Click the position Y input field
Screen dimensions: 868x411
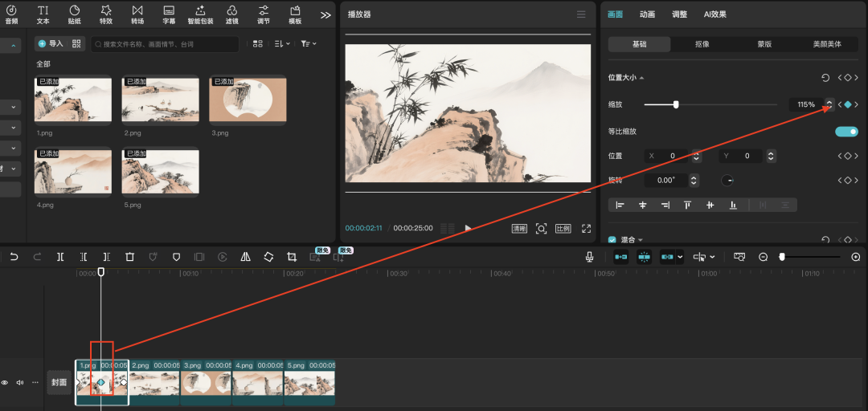tap(741, 157)
